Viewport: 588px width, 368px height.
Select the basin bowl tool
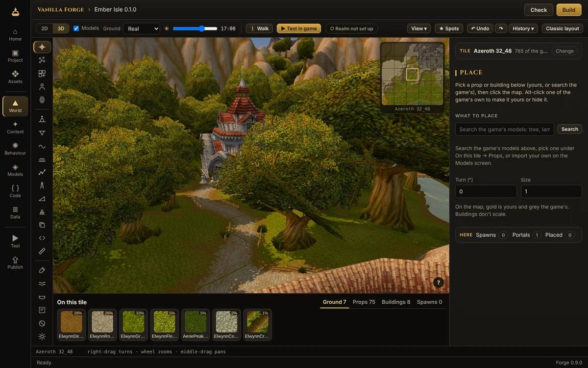(42, 297)
